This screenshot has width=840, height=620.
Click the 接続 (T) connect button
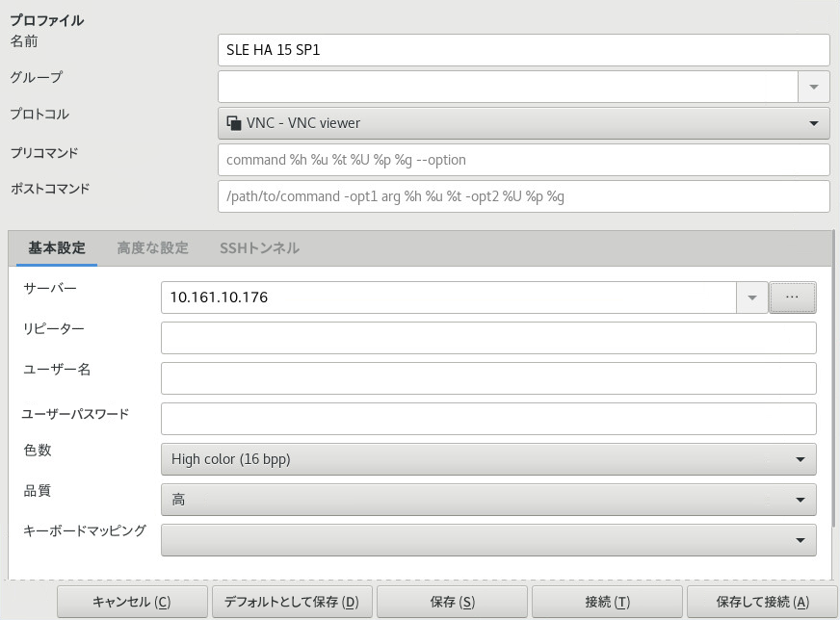[x=607, y=602]
